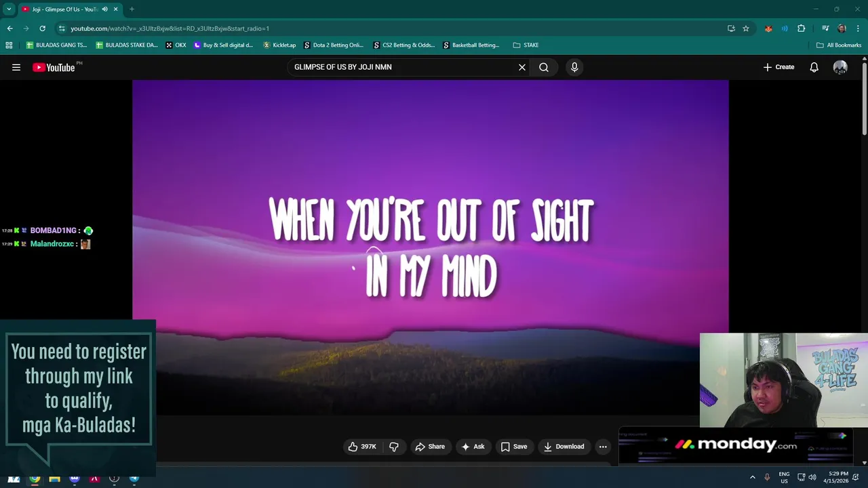
Task: Switch ENG US input language
Action: pos(784,478)
